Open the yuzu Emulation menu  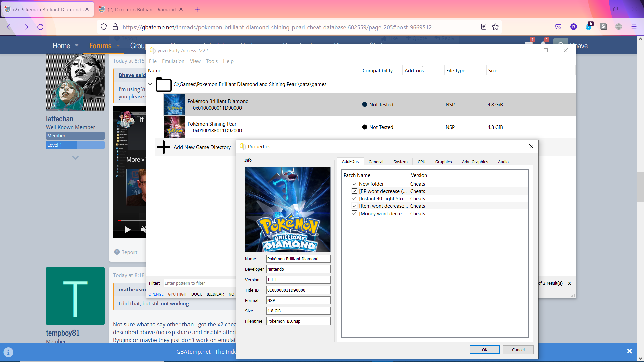[173, 61]
